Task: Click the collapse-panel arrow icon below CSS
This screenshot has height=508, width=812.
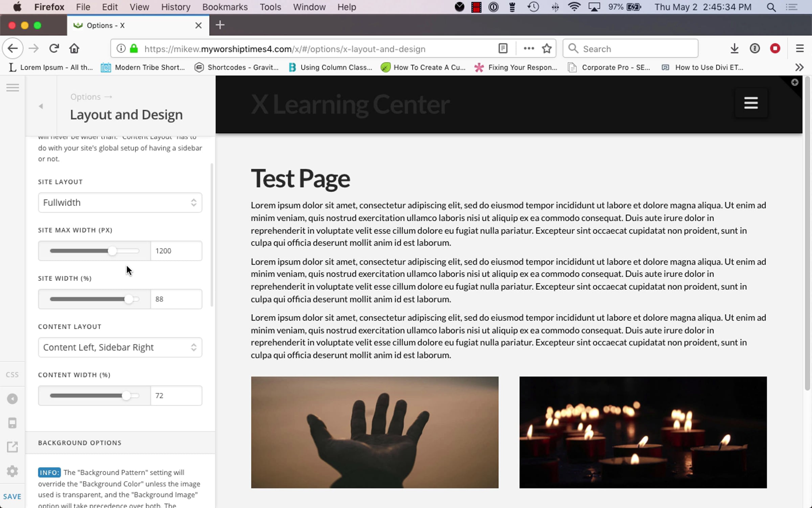Action: (x=13, y=399)
